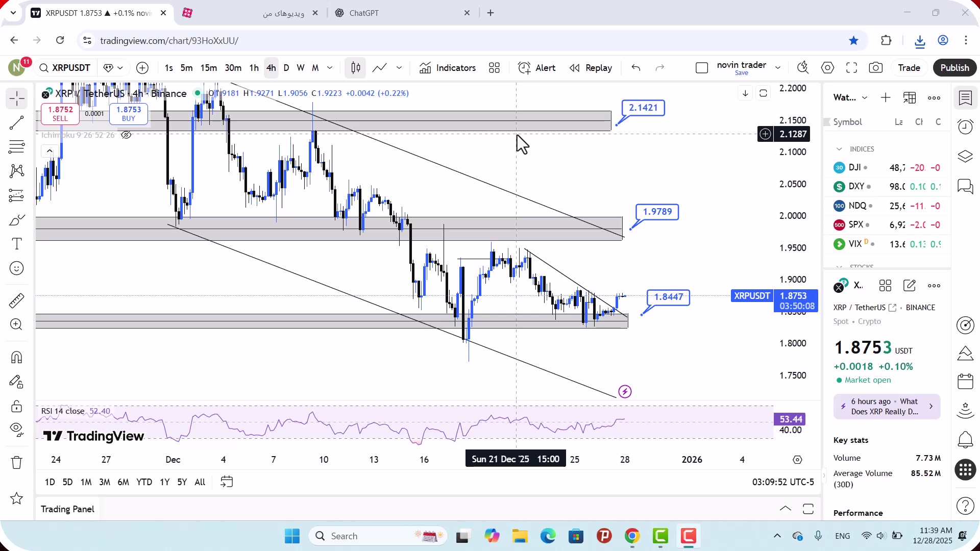Open the economic calendar panel

click(x=965, y=381)
